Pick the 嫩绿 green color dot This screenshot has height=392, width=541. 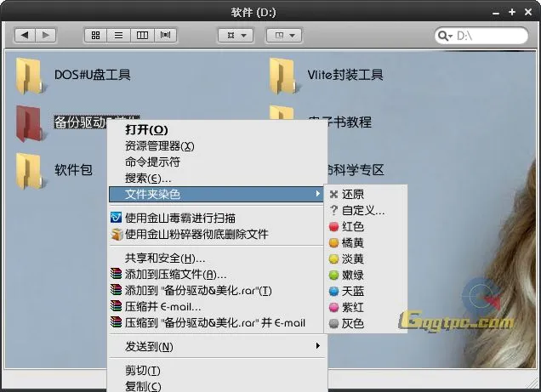click(x=333, y=276)
